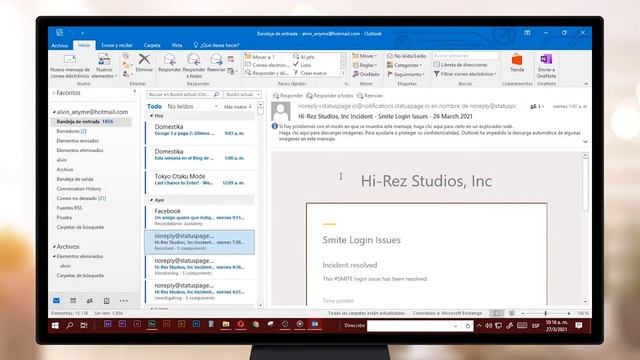Open File Explorer from taskbar

pyautogui.click(x=226, y=324)
